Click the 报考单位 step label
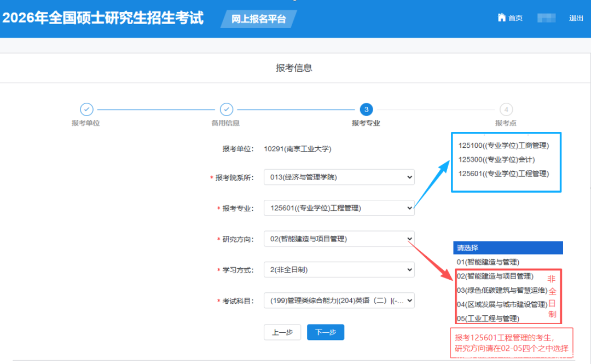Image resolution: width=591 pixels, height=364 pixels. 86,123
